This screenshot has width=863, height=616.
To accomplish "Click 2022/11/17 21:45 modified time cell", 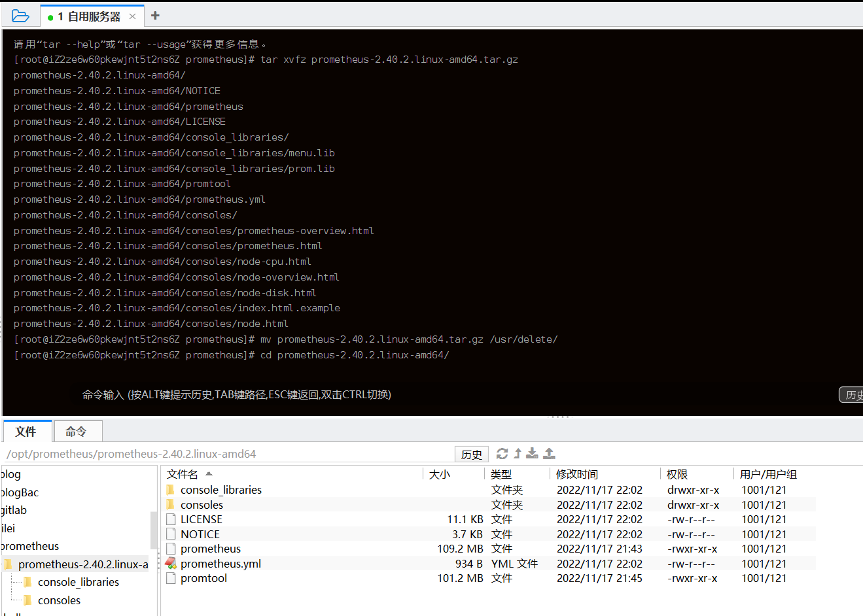I will tap(599, 578).
